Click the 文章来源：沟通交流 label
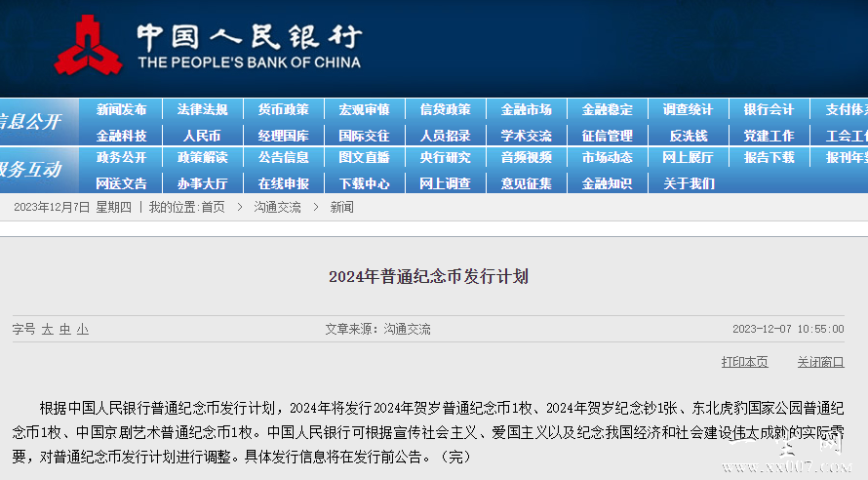Image resolution: width=868 pixels, height=480 pixels. 377,329
